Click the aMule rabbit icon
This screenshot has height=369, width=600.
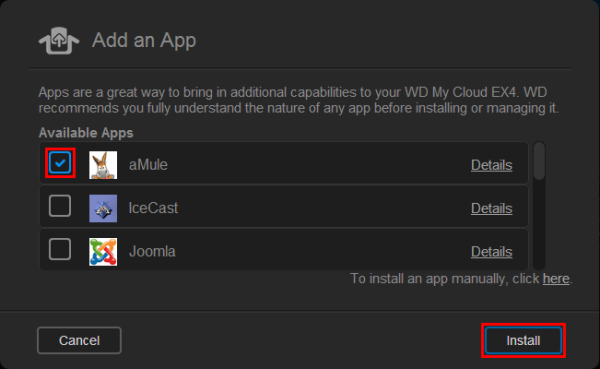(103, 165)
